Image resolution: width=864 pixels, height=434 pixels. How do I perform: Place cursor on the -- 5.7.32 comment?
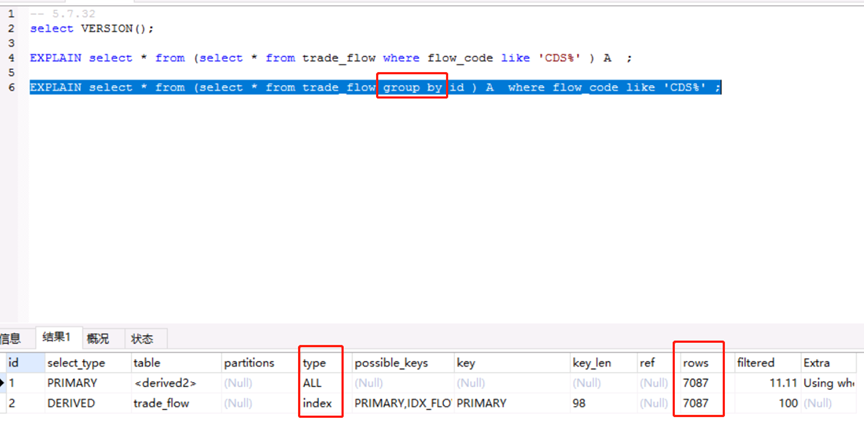tap(62, 14)
